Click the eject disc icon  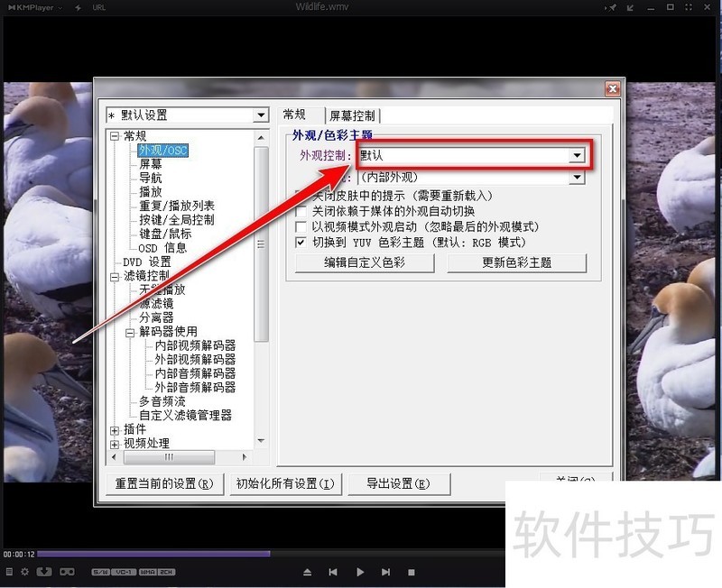point(307,571)
